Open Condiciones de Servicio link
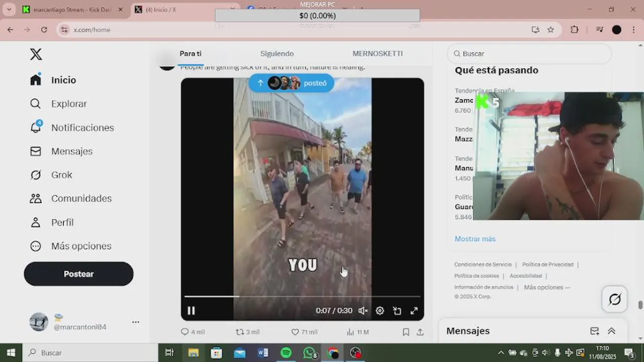 click(x=483, y=264)
